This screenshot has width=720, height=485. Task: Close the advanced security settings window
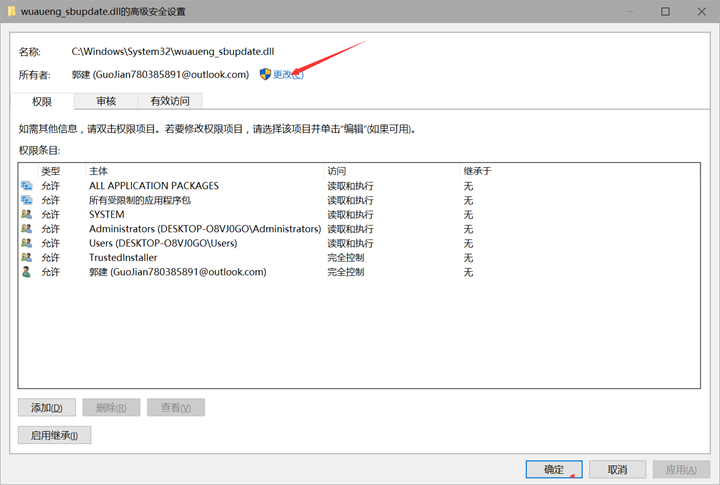click(702, 11)
